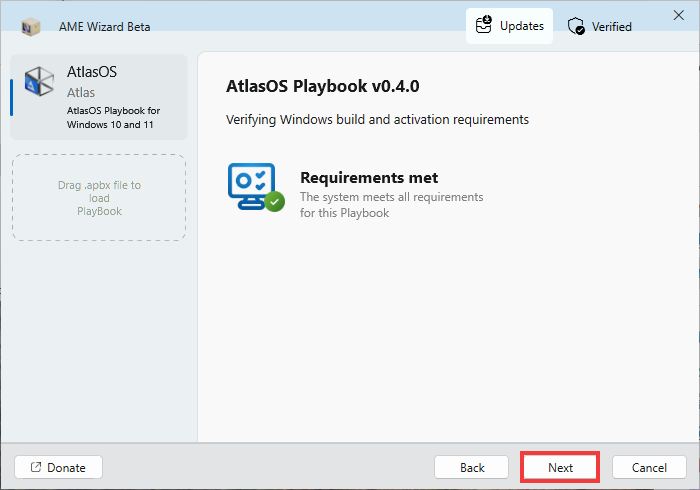
Task: Select the AtlasOS playbook entry
Action: (99, 97)
